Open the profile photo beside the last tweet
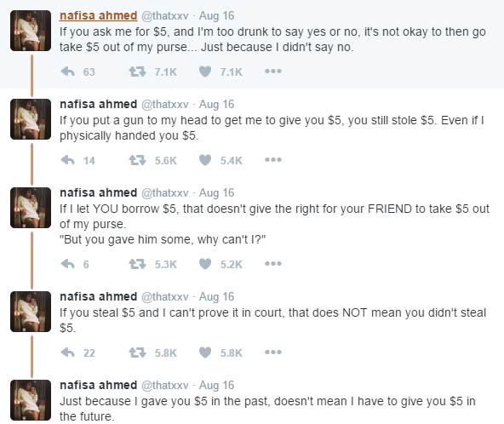The image size is (504, 424). click(31, 400)
